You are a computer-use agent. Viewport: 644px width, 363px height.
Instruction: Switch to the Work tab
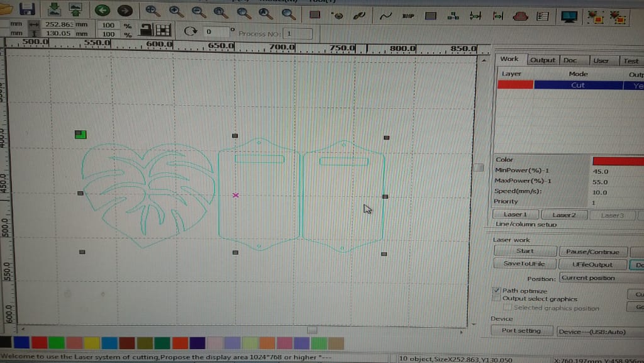(x=509, y=59)
